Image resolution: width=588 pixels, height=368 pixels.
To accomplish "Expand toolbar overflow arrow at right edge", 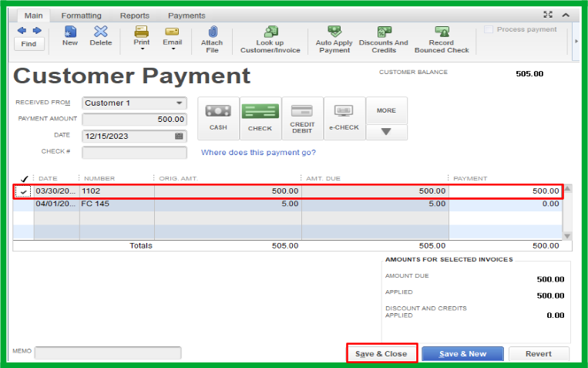I will [576, 41].
